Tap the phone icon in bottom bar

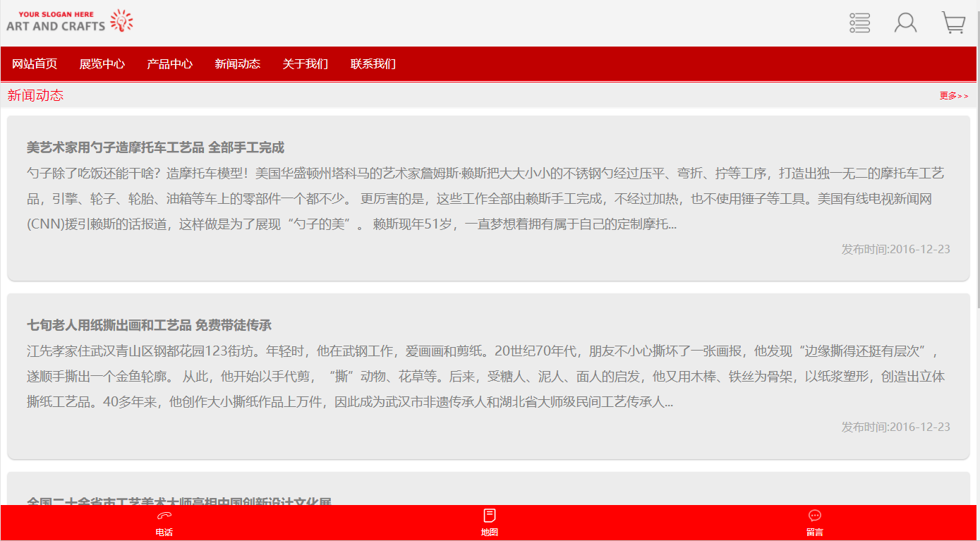coord(164,516)
